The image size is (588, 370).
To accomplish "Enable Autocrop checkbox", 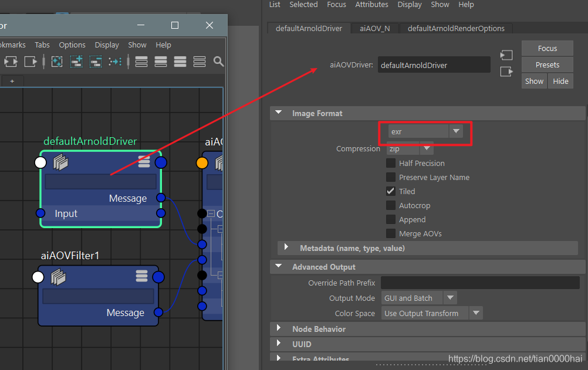I will pos(391,205).
